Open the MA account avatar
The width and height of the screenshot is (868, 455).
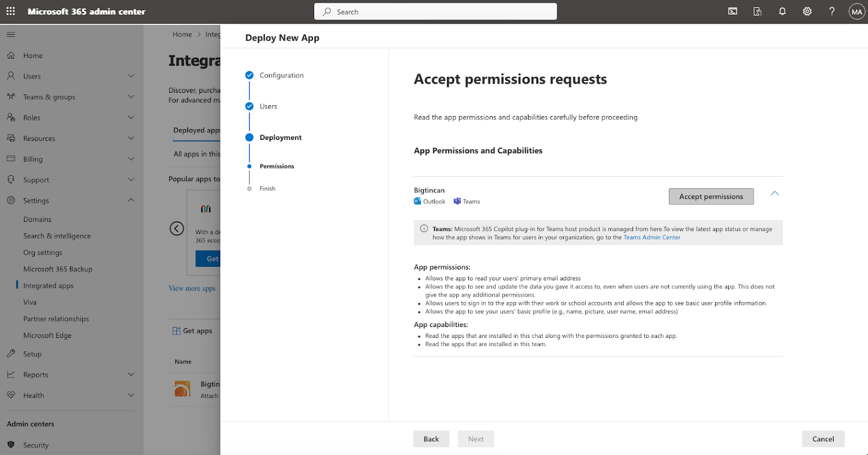857,11
